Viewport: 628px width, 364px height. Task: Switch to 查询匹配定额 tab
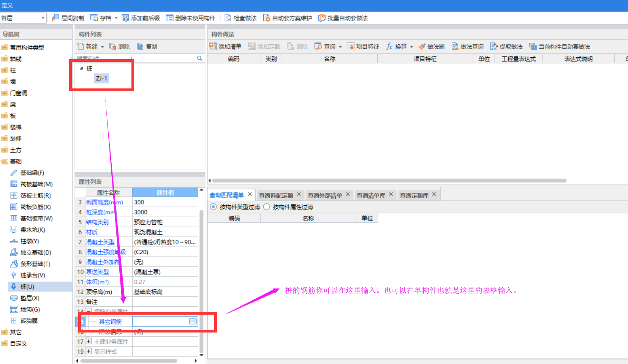276,195
